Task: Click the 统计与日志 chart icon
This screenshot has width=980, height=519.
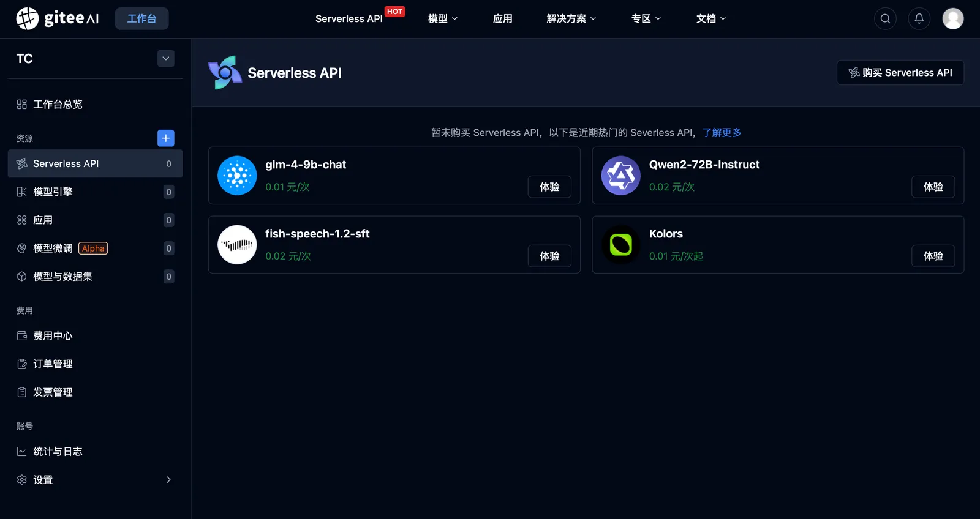Action: pyautogui.click(x=22, y=452)
